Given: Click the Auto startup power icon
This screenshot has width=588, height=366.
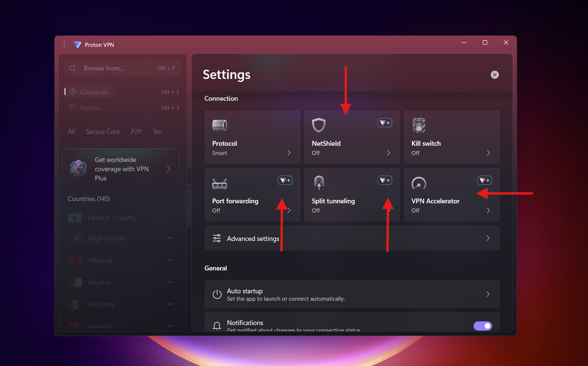Looking at the screenshot, I should pyautogui.click(x=217, y=294).
